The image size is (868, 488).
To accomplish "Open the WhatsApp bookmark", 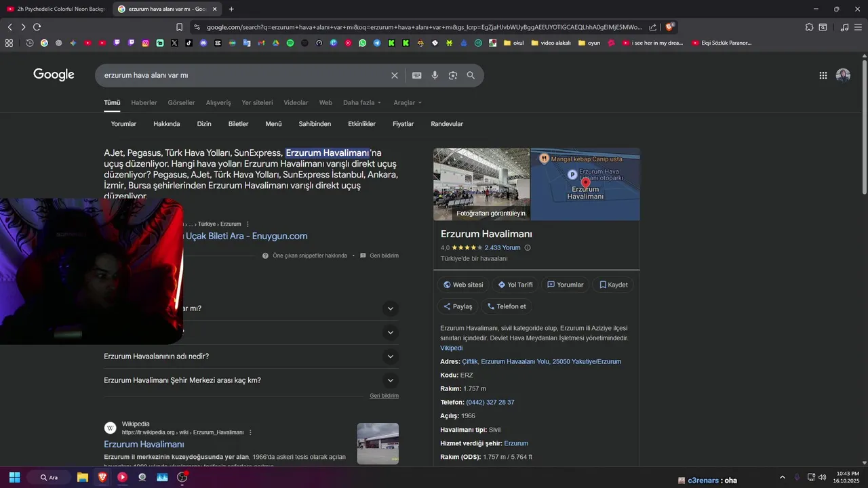I will 362,43.
